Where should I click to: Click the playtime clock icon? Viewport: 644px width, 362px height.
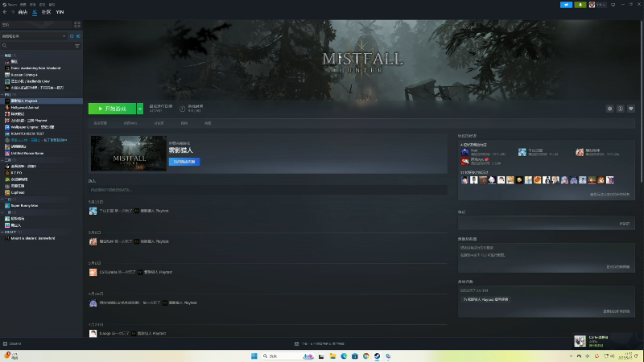click(x=183, y=109)
